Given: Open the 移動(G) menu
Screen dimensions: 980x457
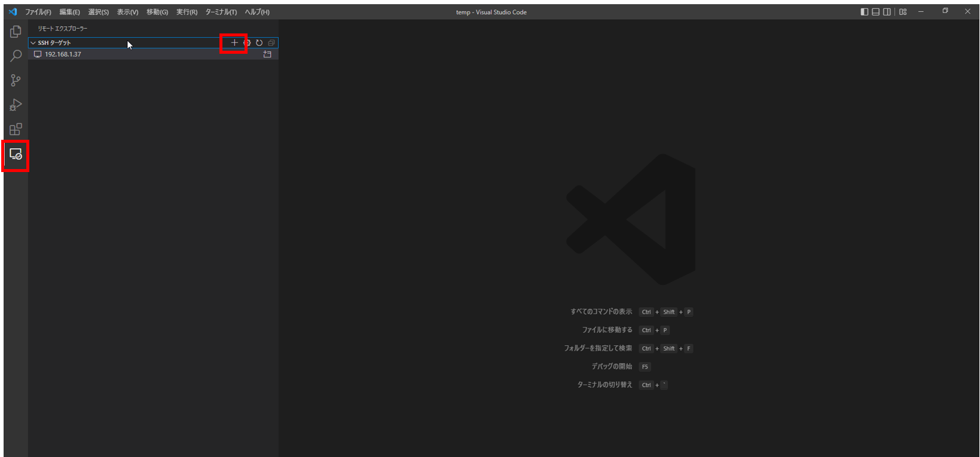Looking at the screenshot, I should (157, 12).
